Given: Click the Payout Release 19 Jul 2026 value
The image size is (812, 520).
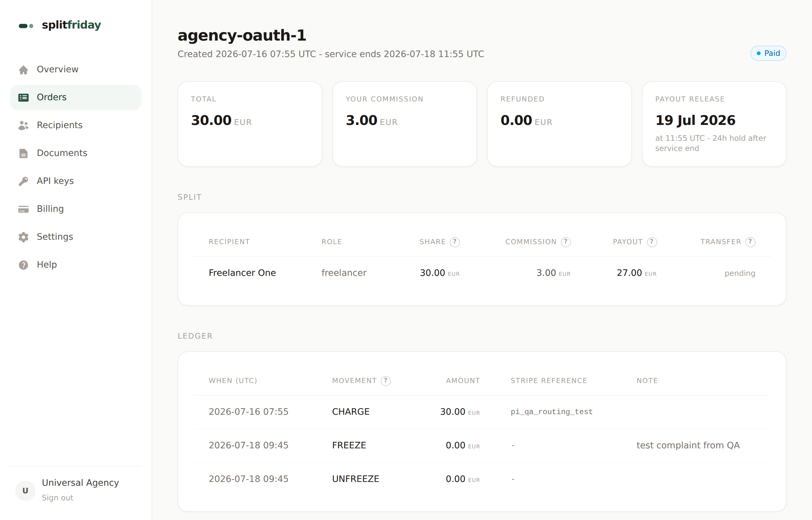Looking at the screenshot, I should tap(695, 120).
